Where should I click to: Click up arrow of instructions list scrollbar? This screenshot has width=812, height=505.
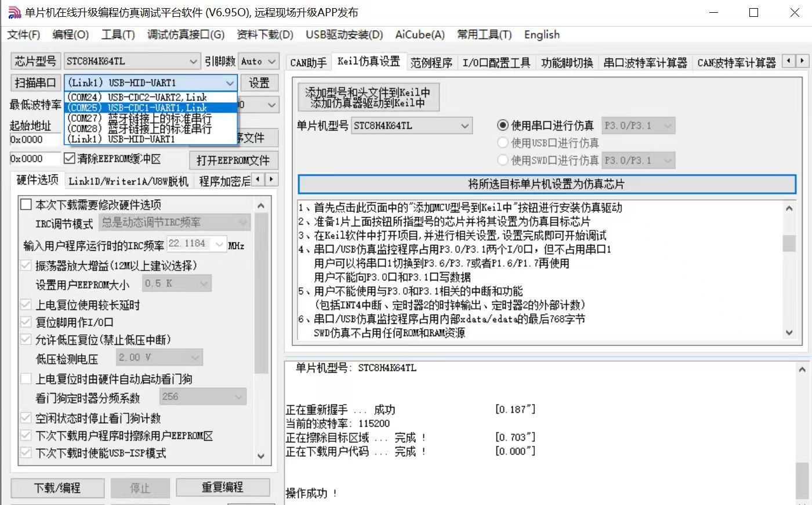coord(789,208)
